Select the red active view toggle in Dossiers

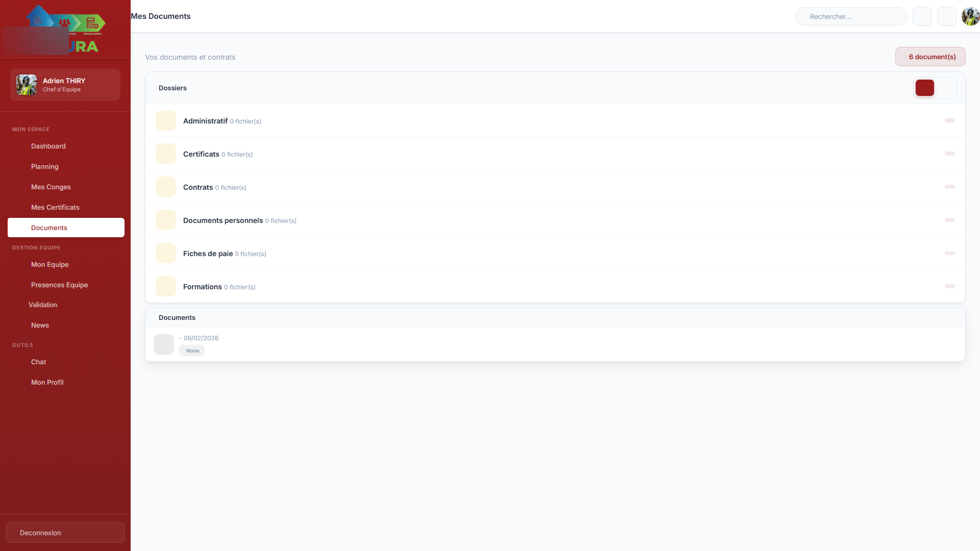[x=924, y=88]
